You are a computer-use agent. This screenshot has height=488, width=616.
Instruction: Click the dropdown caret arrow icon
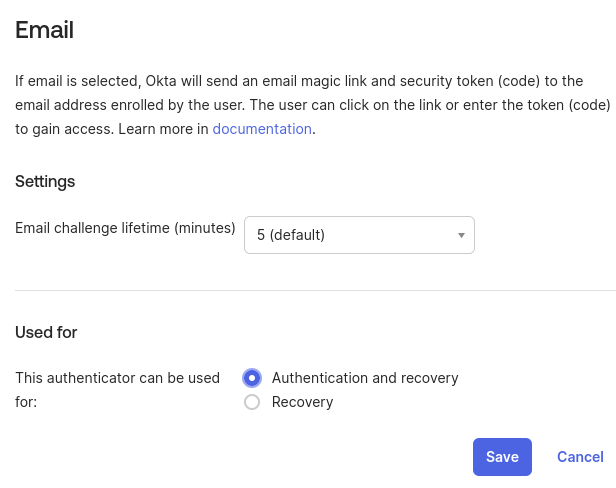461,235
